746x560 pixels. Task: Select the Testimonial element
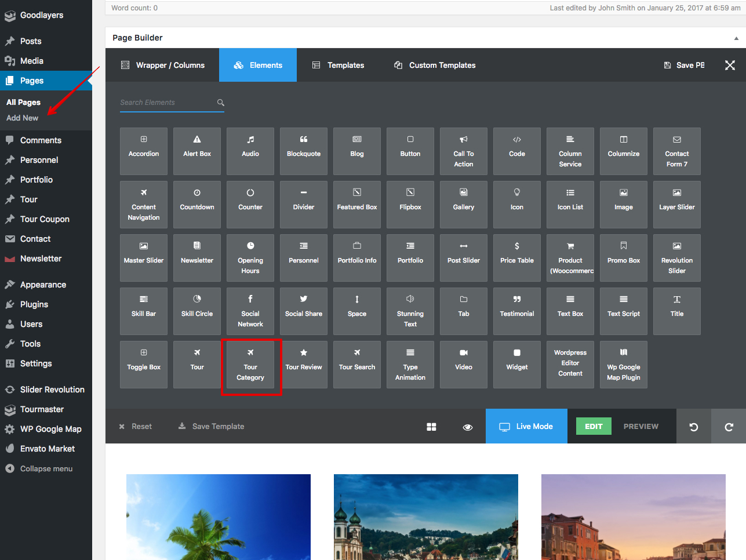pos(517,311)
